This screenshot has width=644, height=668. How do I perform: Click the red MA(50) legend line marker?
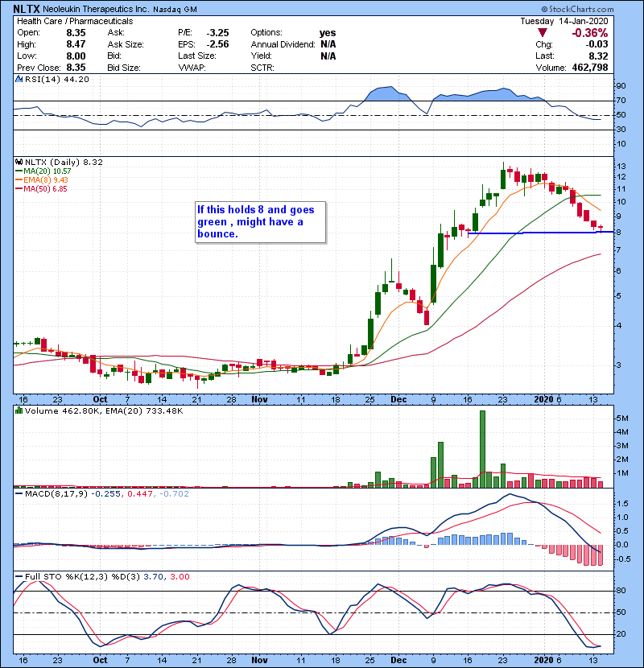tap(19, 188)
